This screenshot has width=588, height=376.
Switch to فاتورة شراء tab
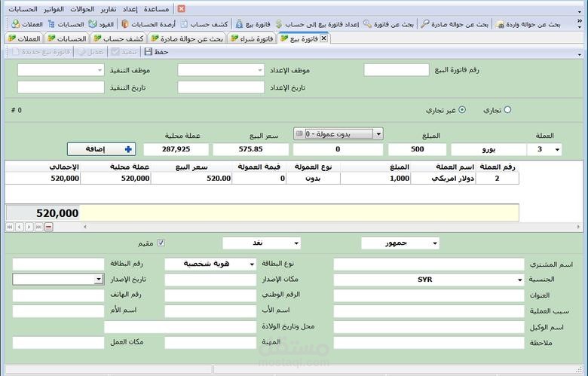pyautogui.click(x=252, y=38)
